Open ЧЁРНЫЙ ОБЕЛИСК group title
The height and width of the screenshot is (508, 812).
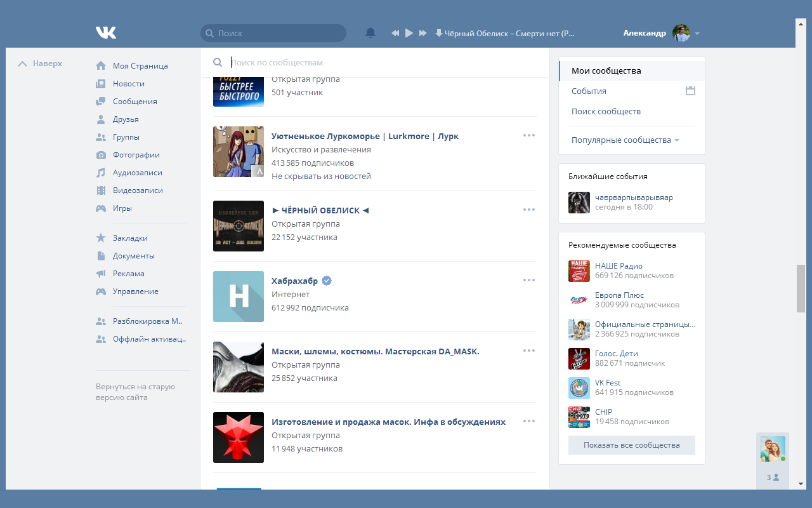pyautogui.click(x=320, y=210)
